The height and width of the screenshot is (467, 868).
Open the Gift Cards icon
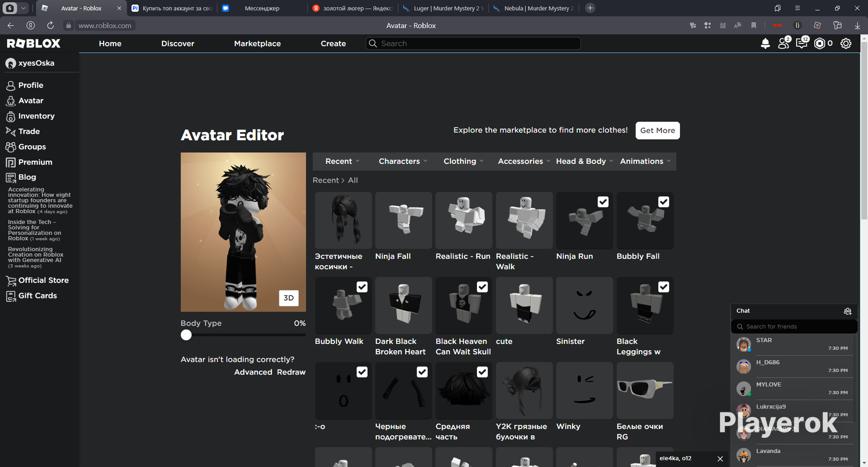tap(10, 296)
